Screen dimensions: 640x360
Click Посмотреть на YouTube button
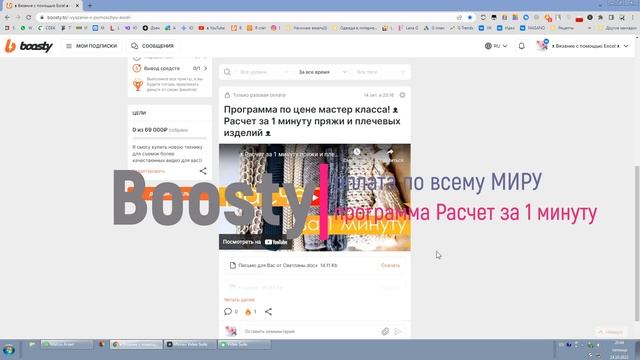[255, 242]
